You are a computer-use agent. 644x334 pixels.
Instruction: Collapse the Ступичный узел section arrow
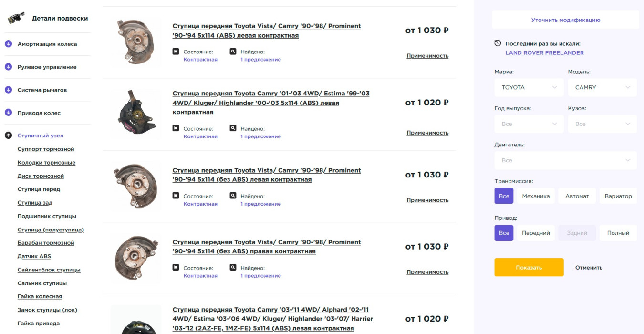(8, 136)
